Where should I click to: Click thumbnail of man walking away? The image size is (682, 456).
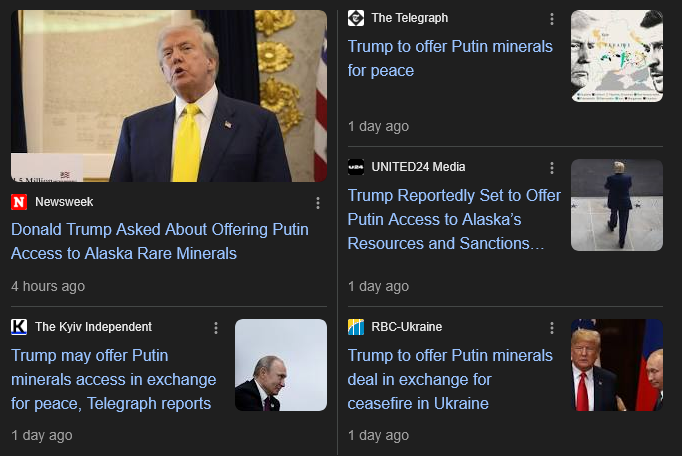coord(617,205)
